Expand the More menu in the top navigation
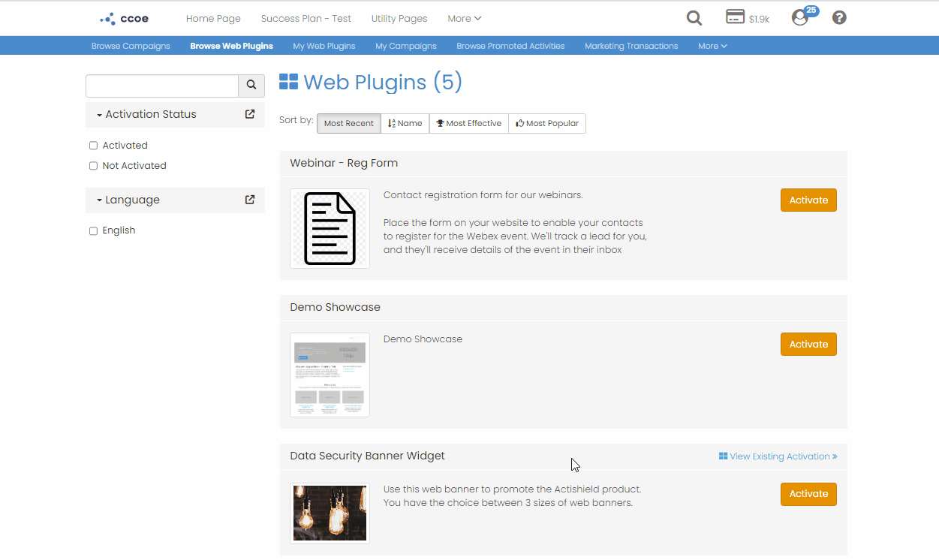 point(464,18)
